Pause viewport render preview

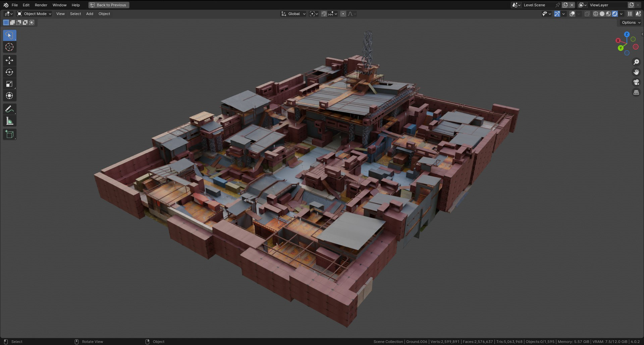pyautogui.click(x=630, y=14)
